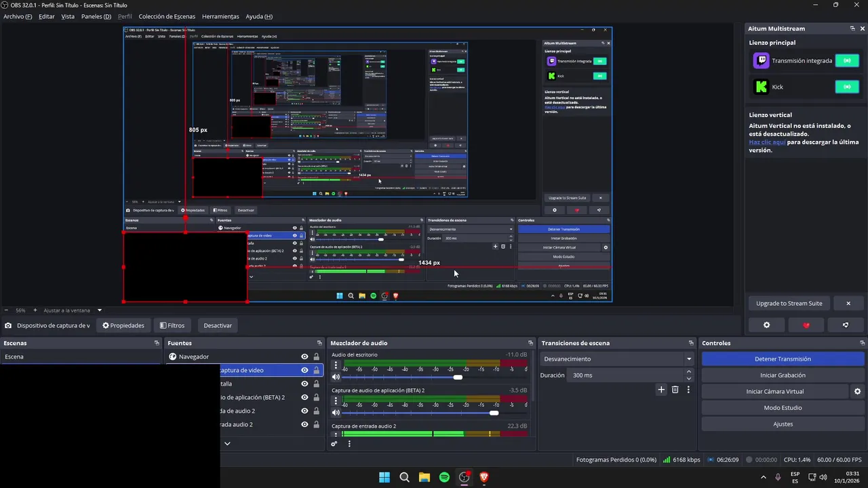The width and height of the screenshot is (868, 488).
Task: Open the Ayuda menu
Action: click(259, 16)
